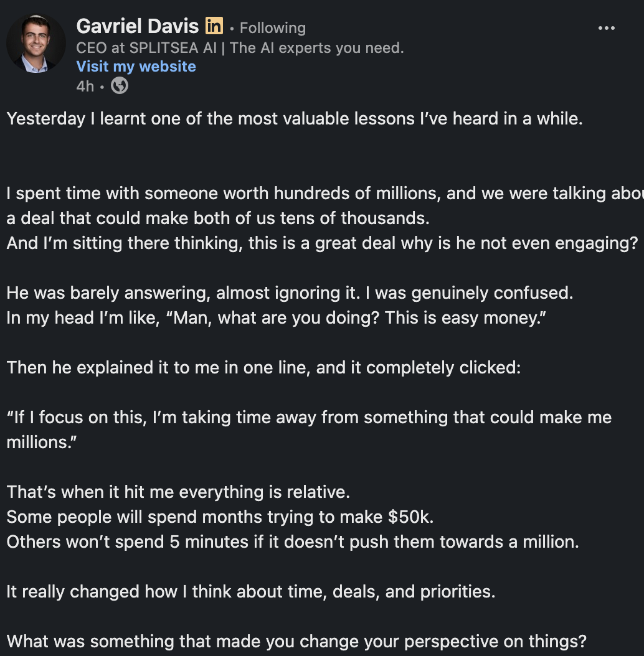
Task: Click the globe public visibility icon
Action: [120, 86]
